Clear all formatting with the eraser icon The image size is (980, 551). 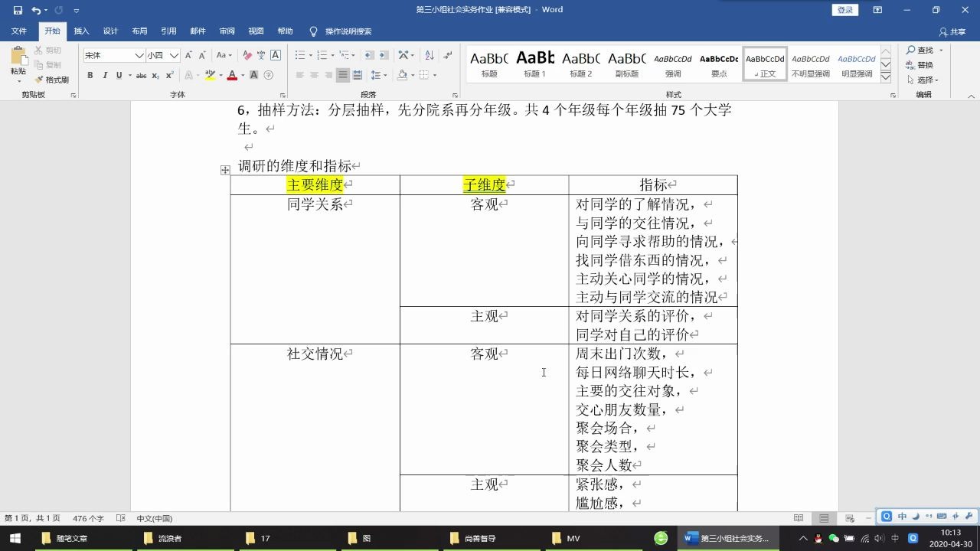point(247,55)
